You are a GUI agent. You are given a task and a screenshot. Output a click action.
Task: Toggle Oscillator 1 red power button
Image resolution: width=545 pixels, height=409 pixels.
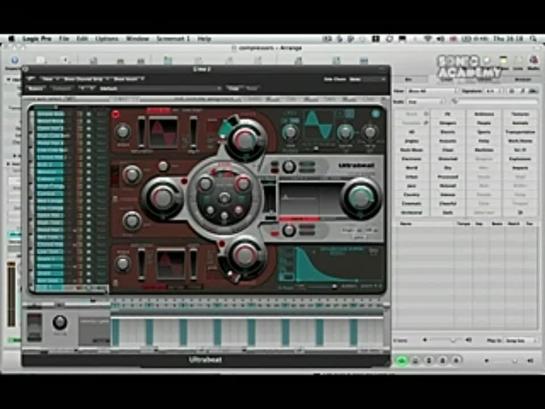point(115,114)
